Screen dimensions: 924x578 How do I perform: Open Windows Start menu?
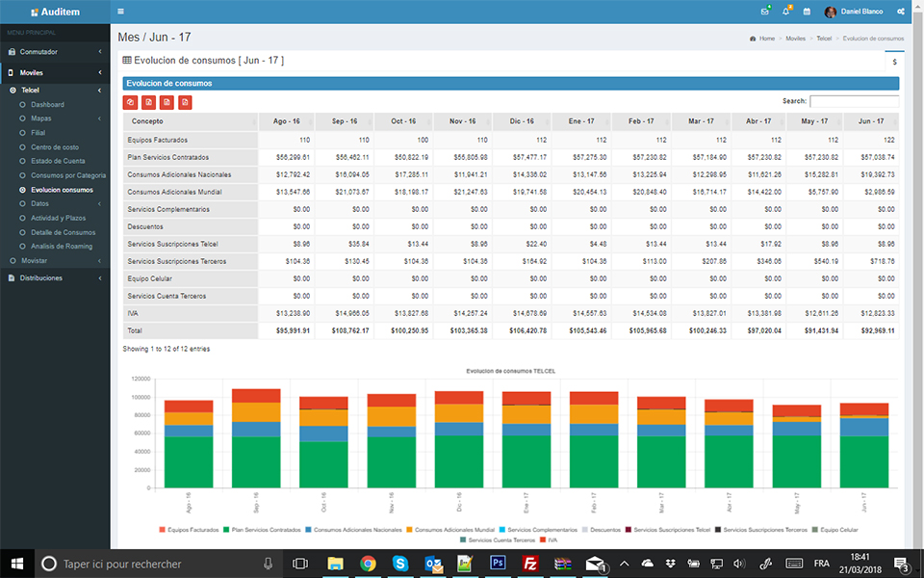coord(17,564)
